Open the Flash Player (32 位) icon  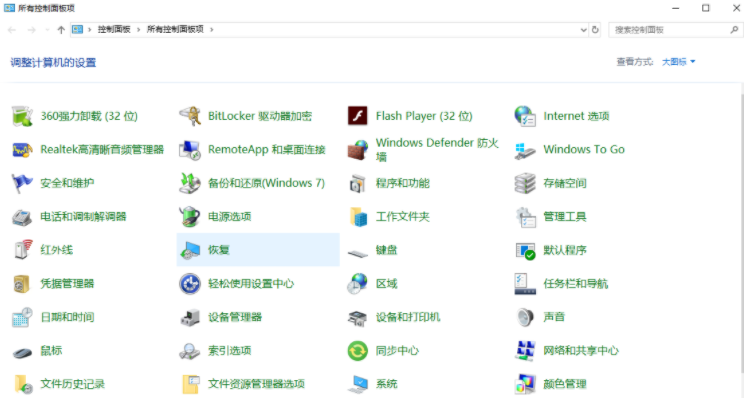click(357, 116)
